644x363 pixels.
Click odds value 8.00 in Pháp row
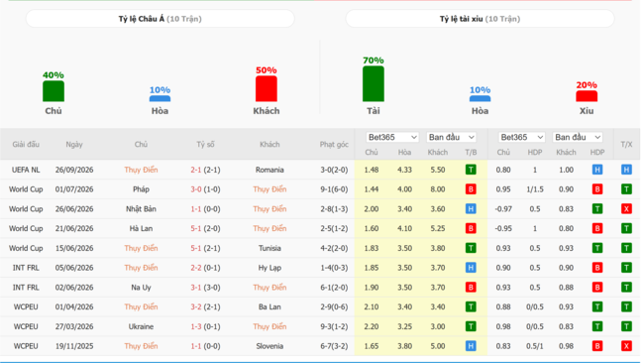point(438,189)
